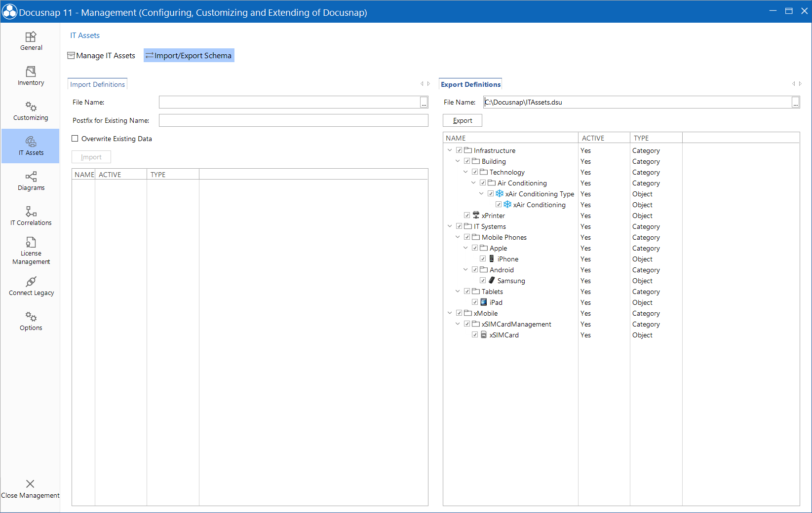Screen dimensions: 812x513
Task: Select Connect Legacy in the sidebar
Action: [31, 286]
